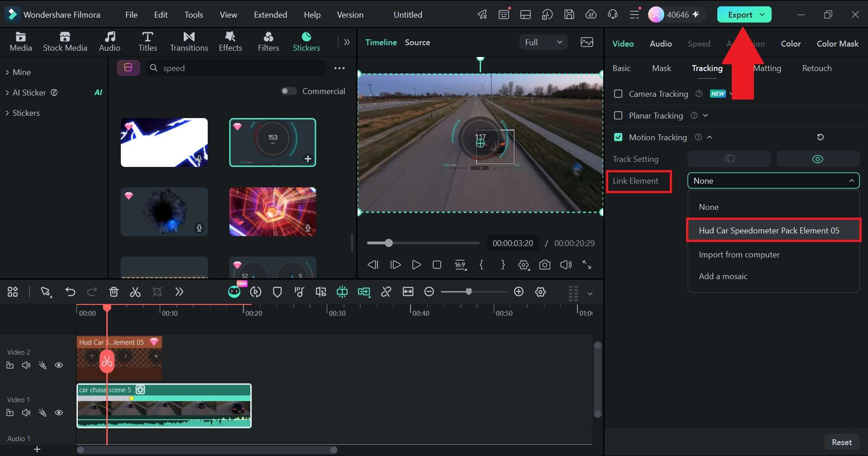Select Hud Car Speedometer Pack Element 05 option
This screenshot has height=456, width=868.
coord(773,231)
